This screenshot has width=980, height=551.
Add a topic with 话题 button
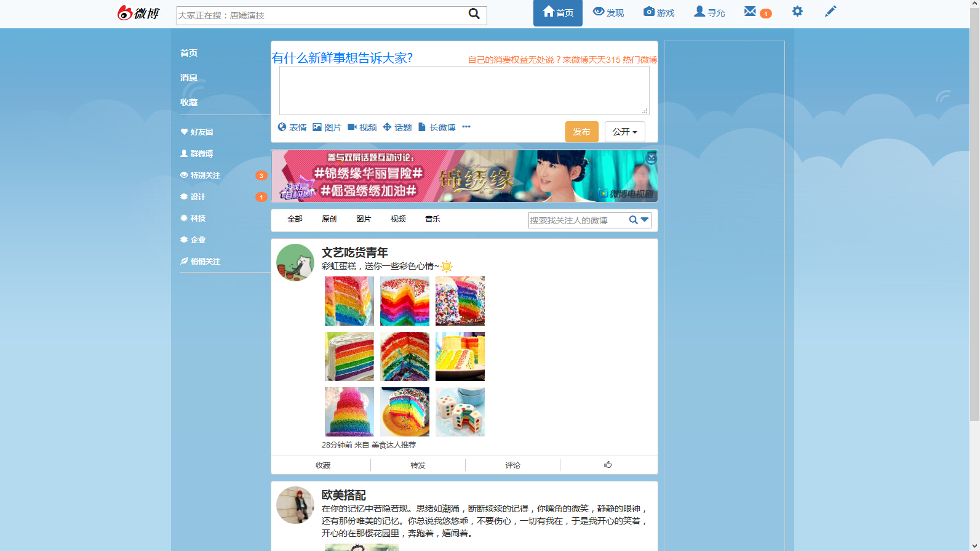397,127
